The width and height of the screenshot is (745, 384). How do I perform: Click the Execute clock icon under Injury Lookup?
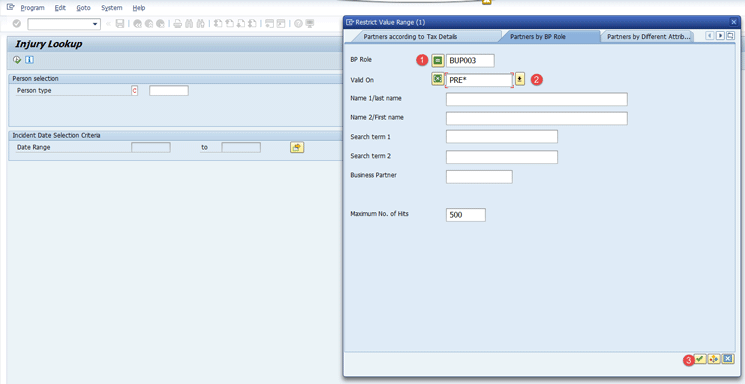(x=17, y=60)
